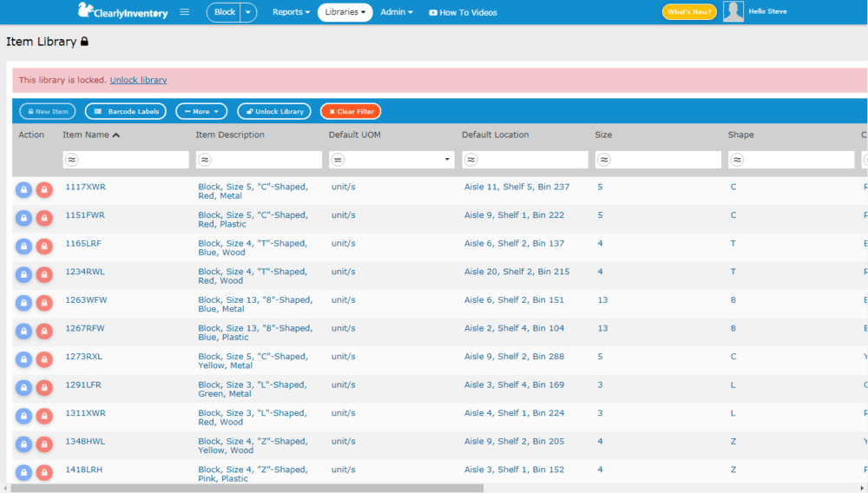Click the Item Name filter text field

point(126,160)
